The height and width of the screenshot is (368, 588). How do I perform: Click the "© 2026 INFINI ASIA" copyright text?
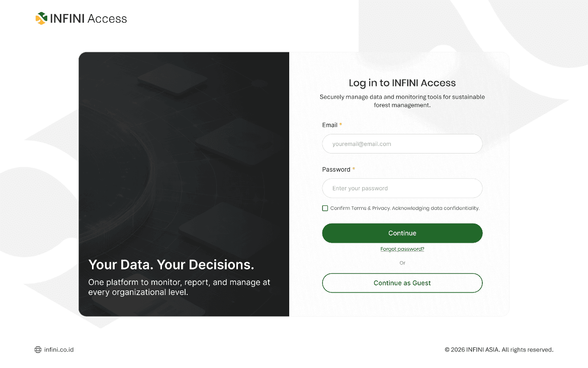click(x=499, y=349)
